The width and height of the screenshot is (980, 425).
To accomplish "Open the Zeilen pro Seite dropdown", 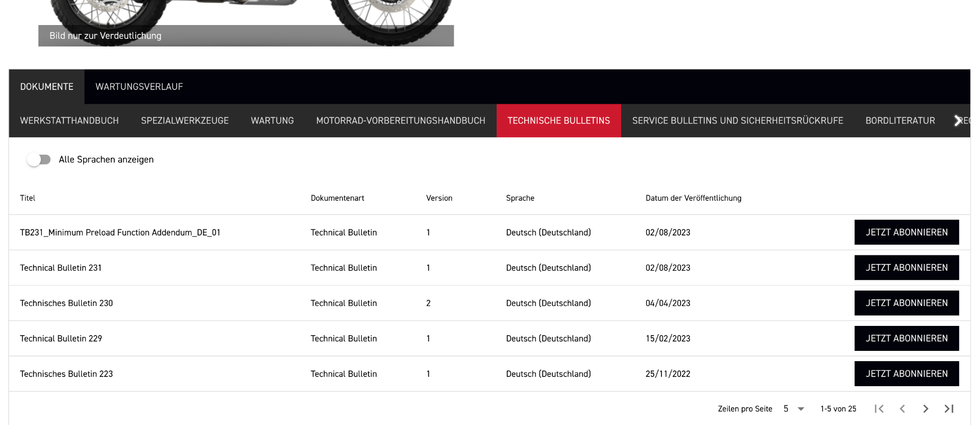I will click(x=794, y=409).
